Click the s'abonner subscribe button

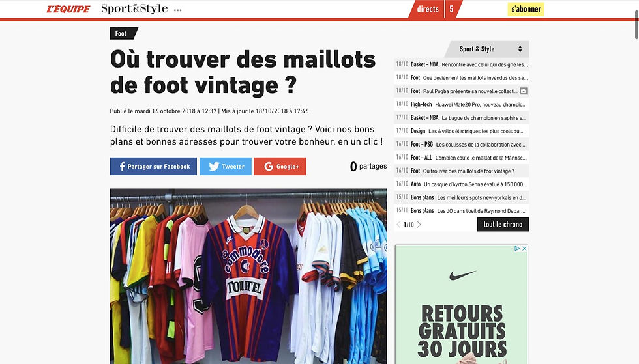point(526,9)
